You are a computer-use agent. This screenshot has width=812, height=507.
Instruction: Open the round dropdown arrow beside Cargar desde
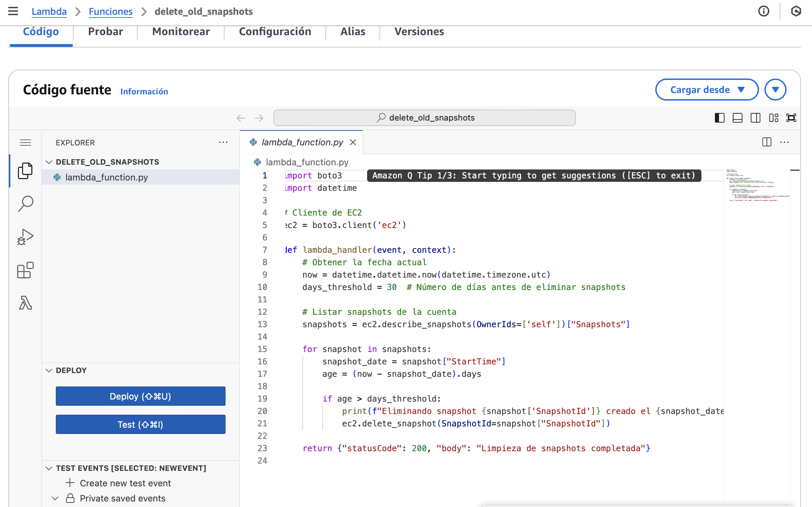coord(775,90)
